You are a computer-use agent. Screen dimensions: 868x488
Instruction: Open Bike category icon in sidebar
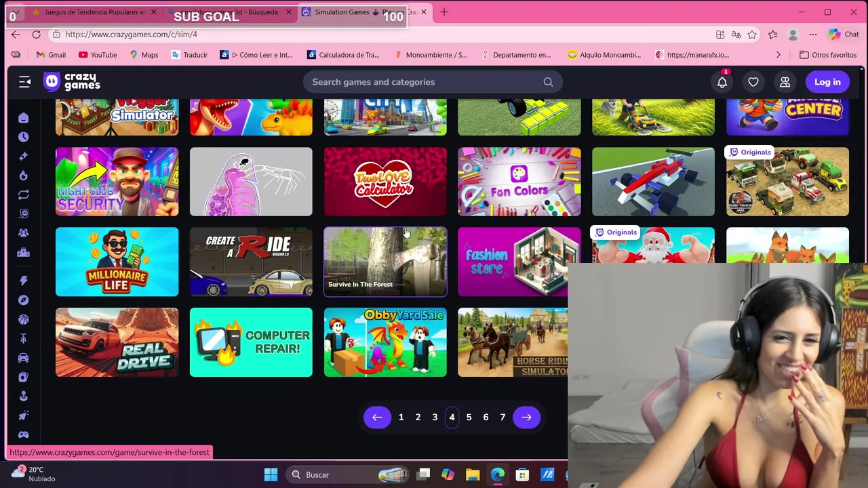[24, 338]
